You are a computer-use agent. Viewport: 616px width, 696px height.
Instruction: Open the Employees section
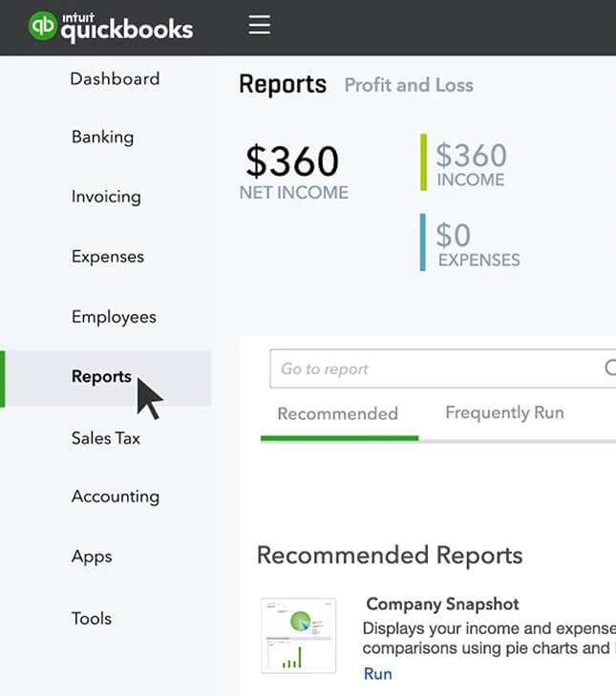(x=114, y=317)
